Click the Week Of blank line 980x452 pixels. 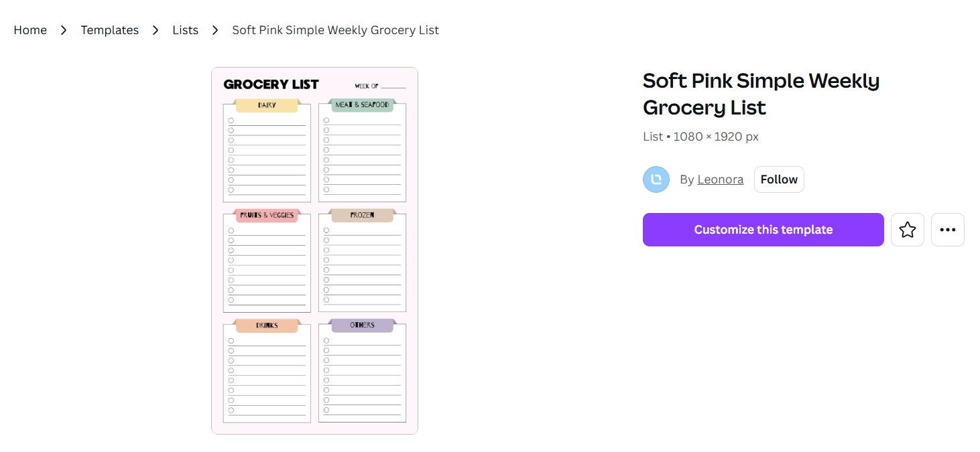pos(393,87)
